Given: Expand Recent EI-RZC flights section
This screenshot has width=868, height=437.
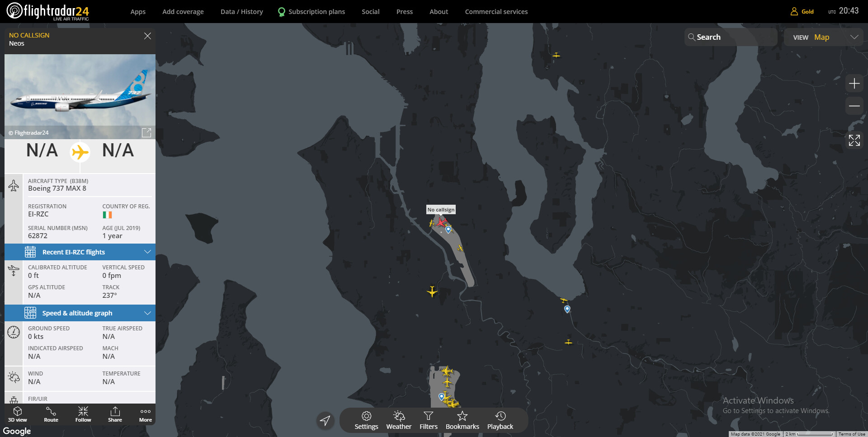Looking at the screenshot, I should (80, 252).
